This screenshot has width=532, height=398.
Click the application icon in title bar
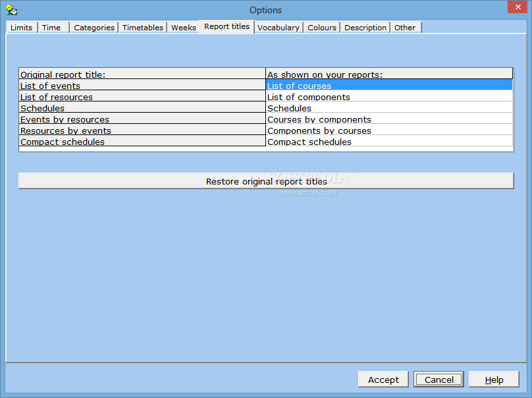pos(12,10)
